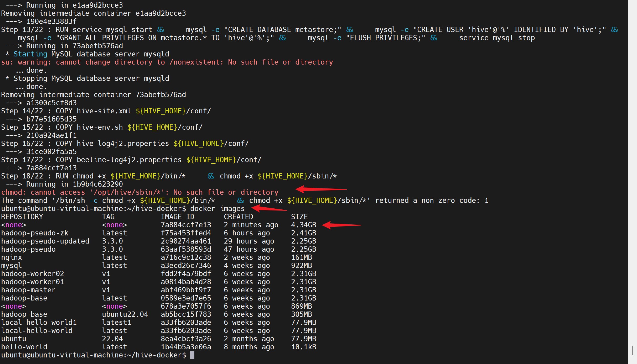Click the nginx repository row
Screen dimensions: 637x364
click(x=12, y=257)
